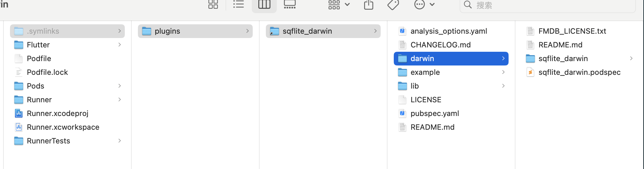Select the Runner folder
The width and height of the screenshot is (644, 169).
click(67, 100)
